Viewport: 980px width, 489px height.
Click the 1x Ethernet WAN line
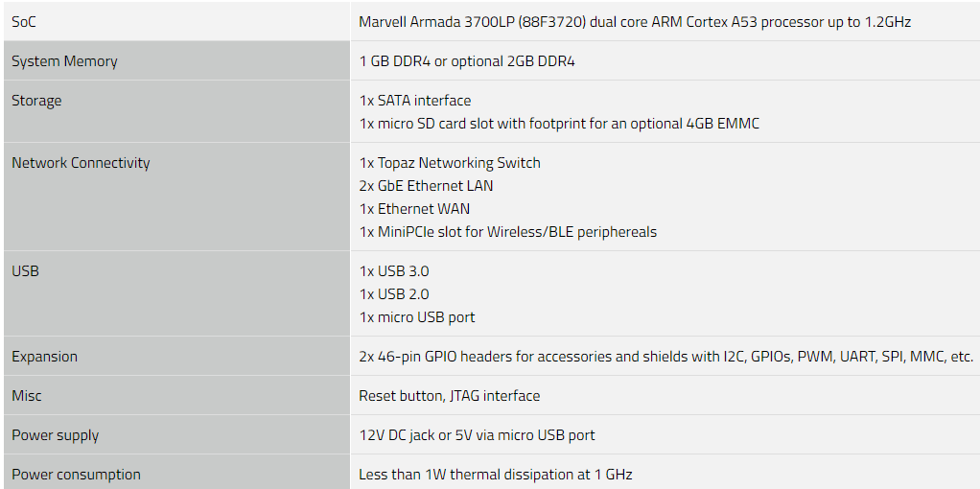(x=414, y=209)
